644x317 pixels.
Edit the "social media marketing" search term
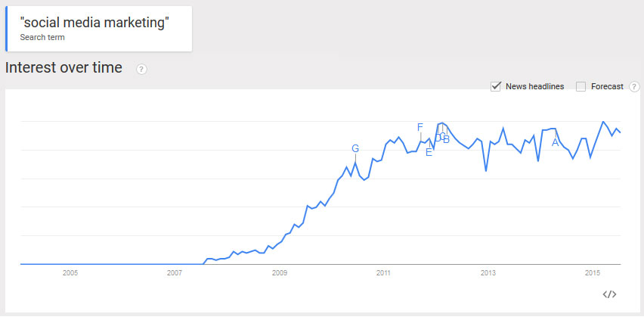click(94, 23)
